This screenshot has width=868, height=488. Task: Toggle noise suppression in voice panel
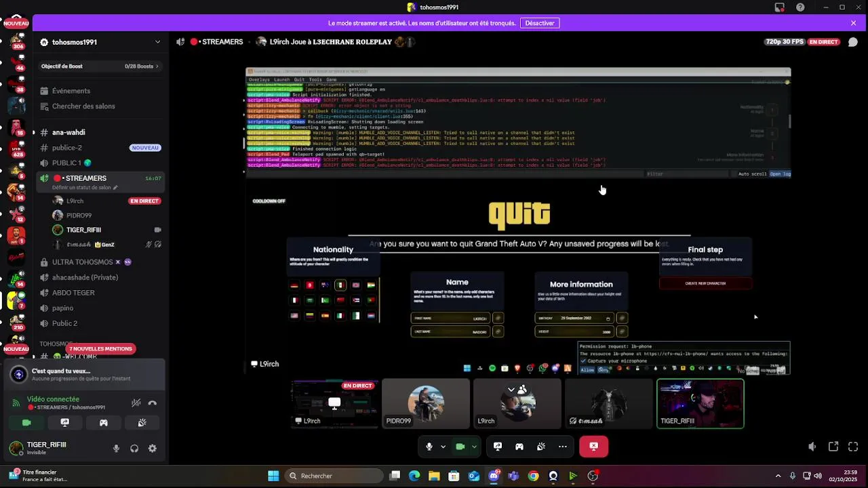coord(136,403)
